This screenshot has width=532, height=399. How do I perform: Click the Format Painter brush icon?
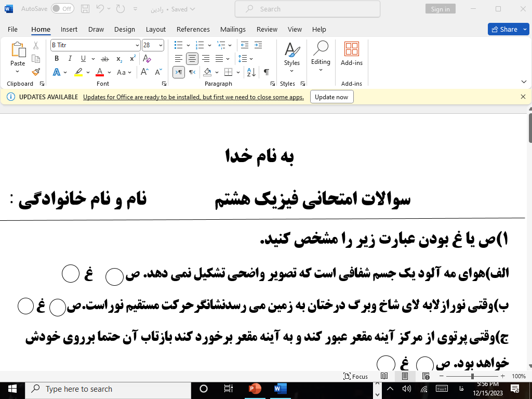[36, 72]
